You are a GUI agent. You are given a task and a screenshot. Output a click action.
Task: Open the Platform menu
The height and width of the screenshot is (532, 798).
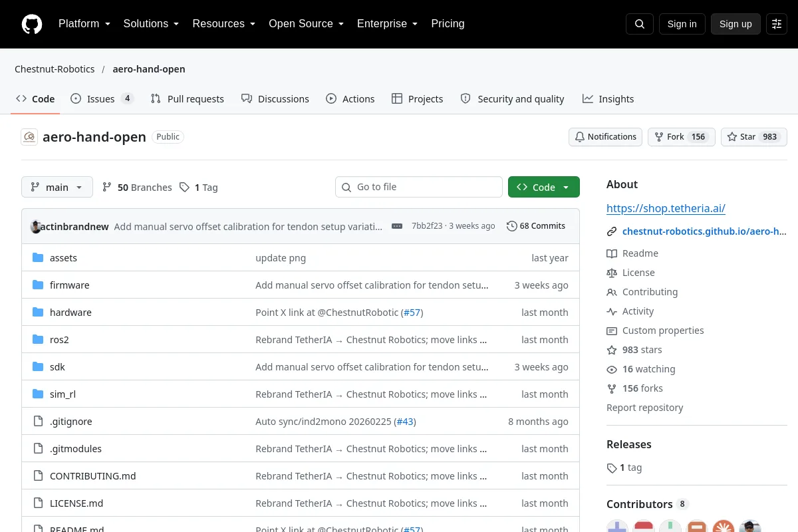coord(84,24)
